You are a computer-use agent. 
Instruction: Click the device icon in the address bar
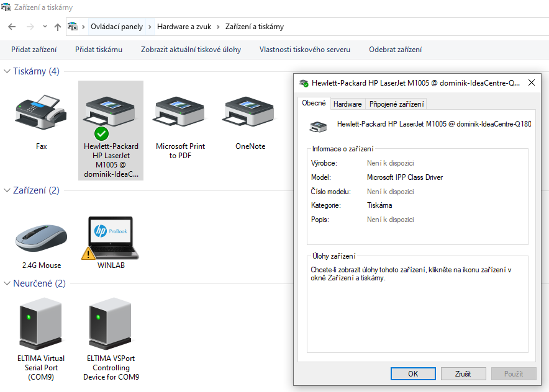point(73,27)
